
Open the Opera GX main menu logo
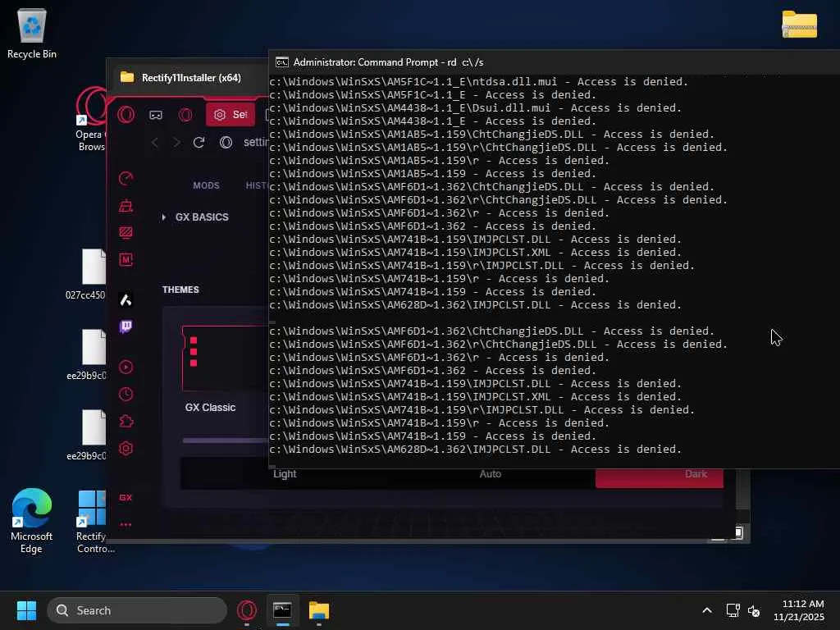point(126,115)
